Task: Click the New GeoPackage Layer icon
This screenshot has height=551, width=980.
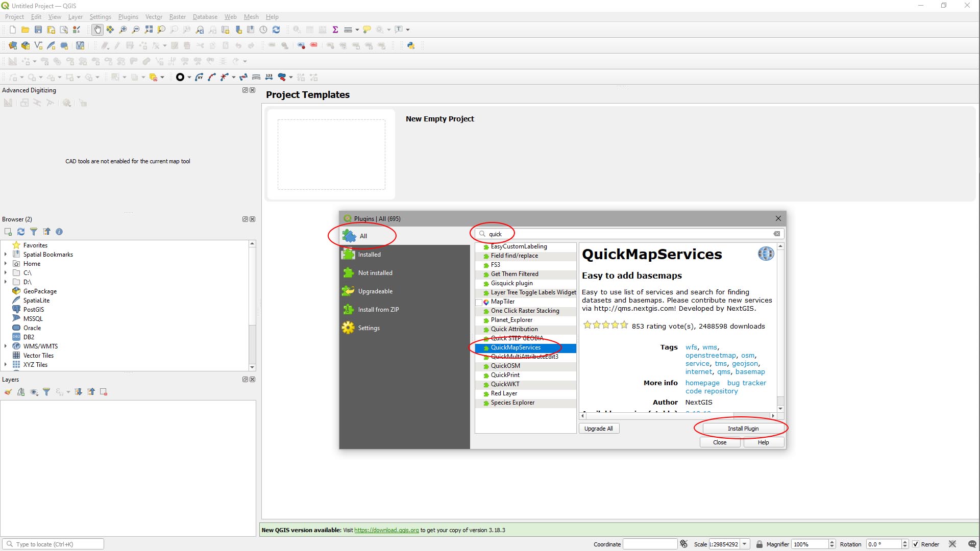Action: tap(26, 45)
